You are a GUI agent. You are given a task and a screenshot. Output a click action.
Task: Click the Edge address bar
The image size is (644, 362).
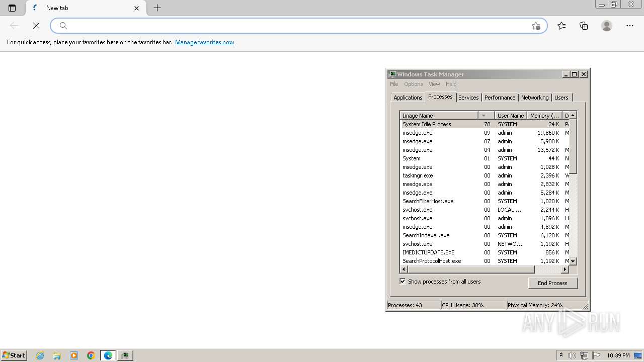tap(299, 26)
